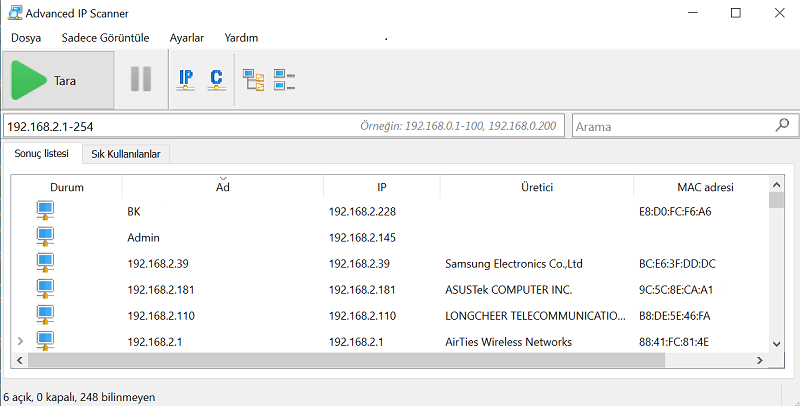This screenshot has width=800, height=406.
Task: Select the BK device name
Action: pyautogui.click(x=134, y=211)
